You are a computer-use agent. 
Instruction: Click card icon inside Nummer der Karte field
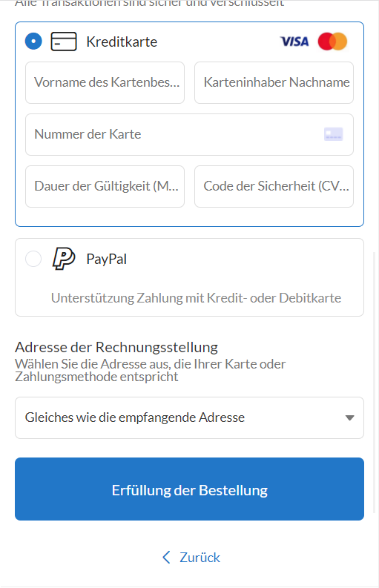333,134
